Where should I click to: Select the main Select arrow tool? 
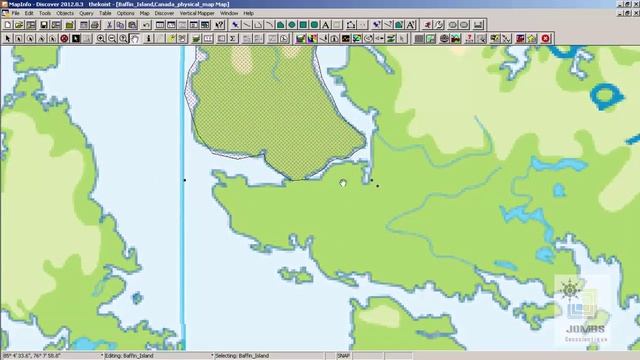coord(7,38)
